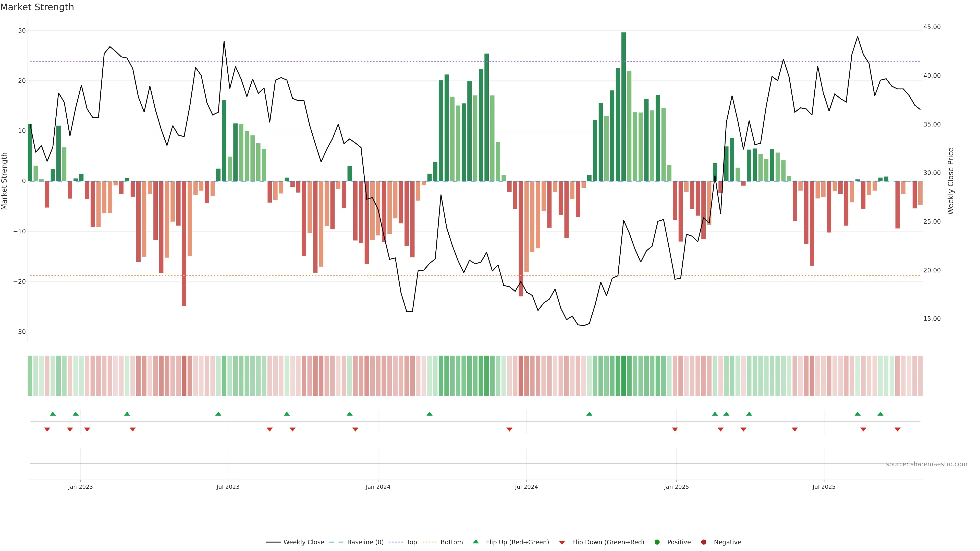
Task: Click the tallest green bar near 30
Action: 623,106
